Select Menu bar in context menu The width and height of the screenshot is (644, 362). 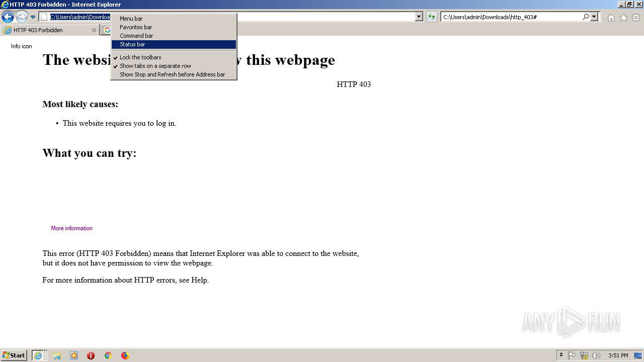(174, 19)
